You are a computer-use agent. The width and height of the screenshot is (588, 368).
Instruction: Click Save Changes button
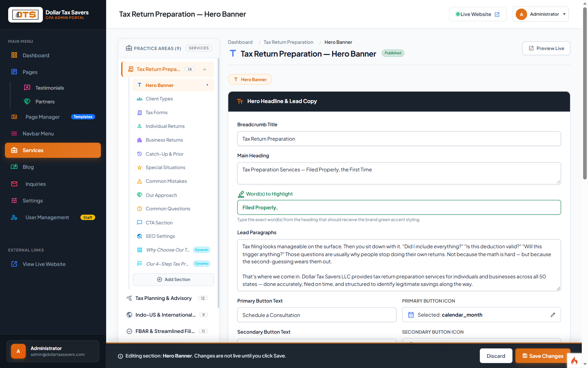[x=543, y=356]
